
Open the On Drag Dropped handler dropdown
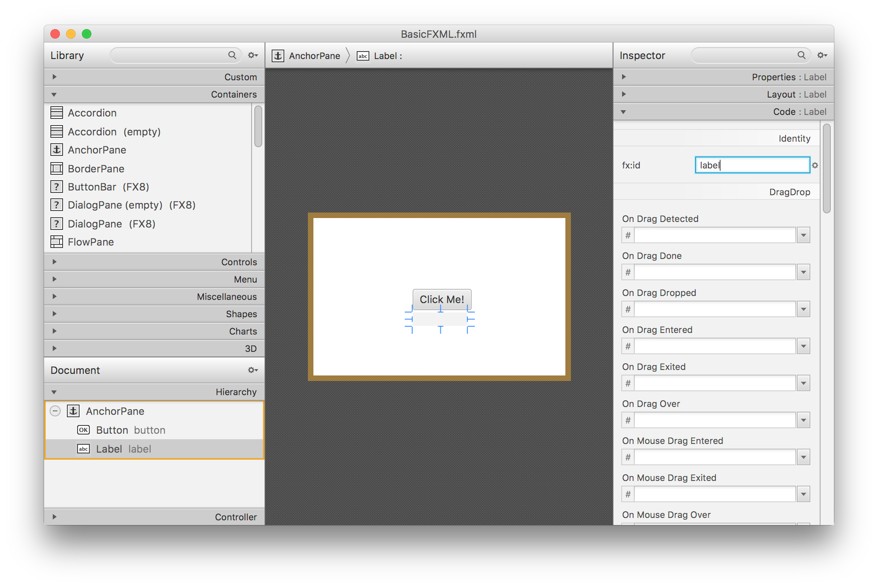point(803,309)
